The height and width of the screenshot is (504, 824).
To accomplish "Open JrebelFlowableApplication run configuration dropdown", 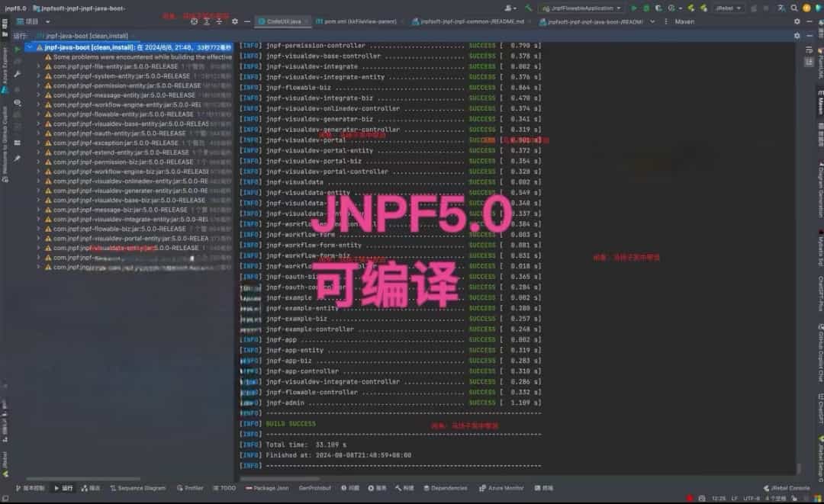I will click(581, 8).
